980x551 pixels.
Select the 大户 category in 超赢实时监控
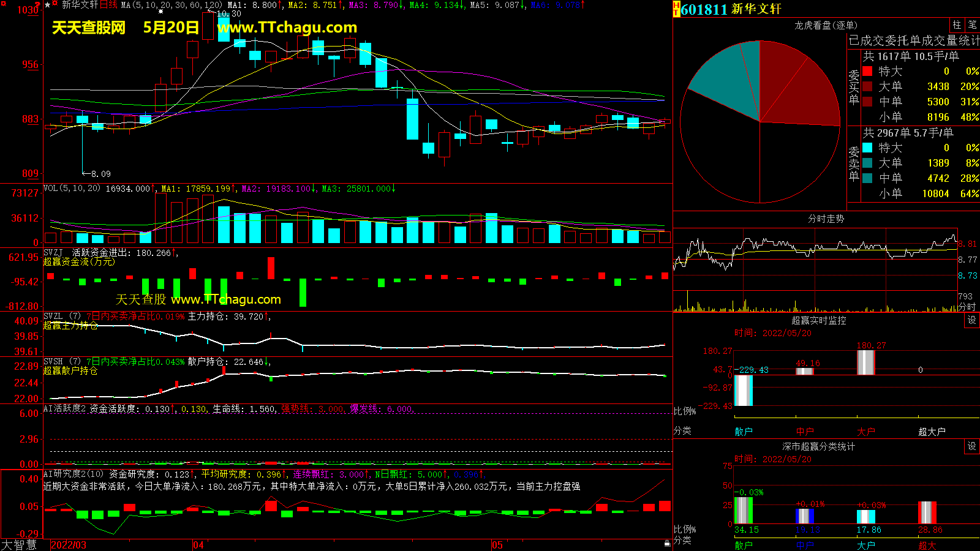pyautogui.click(x=865, y=432)
